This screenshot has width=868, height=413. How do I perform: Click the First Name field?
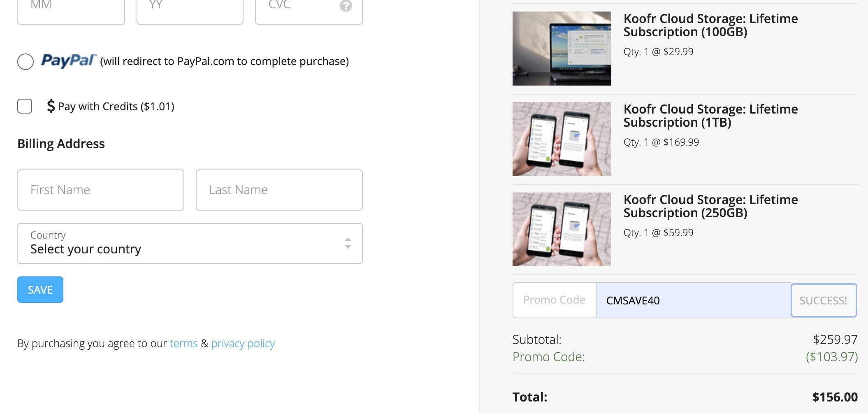(x=101, y=190)
